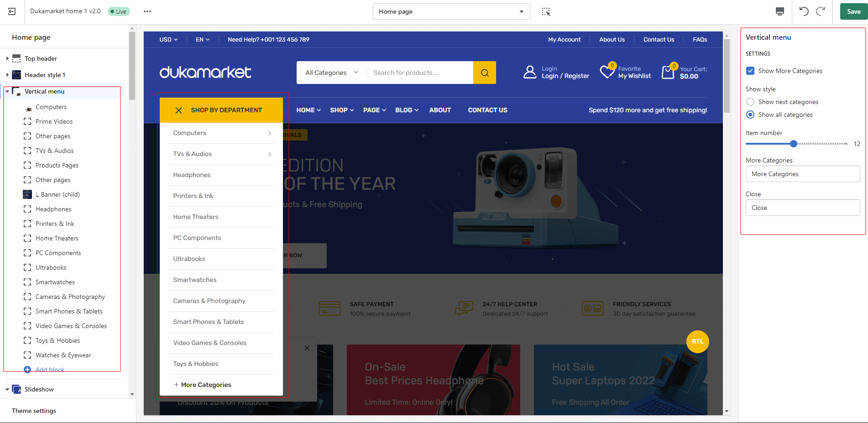Viewport: 868px width, 423px height.
Task: Open the BLOG navigation menu
Action: tap(406, 110)
